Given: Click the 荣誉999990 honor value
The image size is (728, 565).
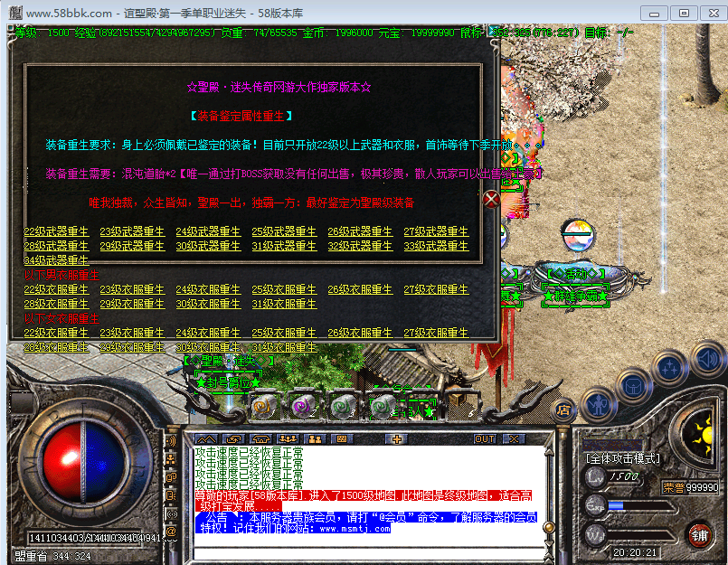Looking at the screenshot, I should coord(690,487).
